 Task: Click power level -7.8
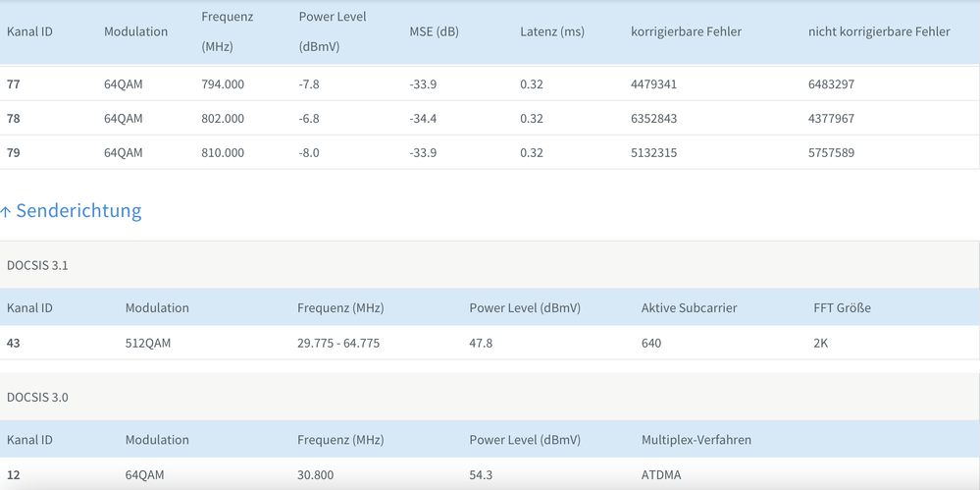309,83
